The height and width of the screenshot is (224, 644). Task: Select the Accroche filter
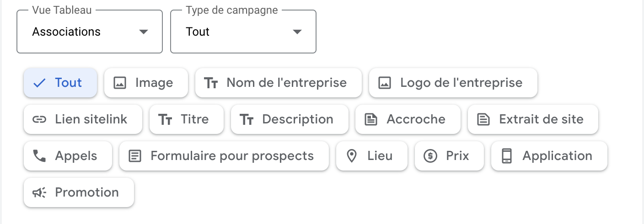tap(408, 119)
